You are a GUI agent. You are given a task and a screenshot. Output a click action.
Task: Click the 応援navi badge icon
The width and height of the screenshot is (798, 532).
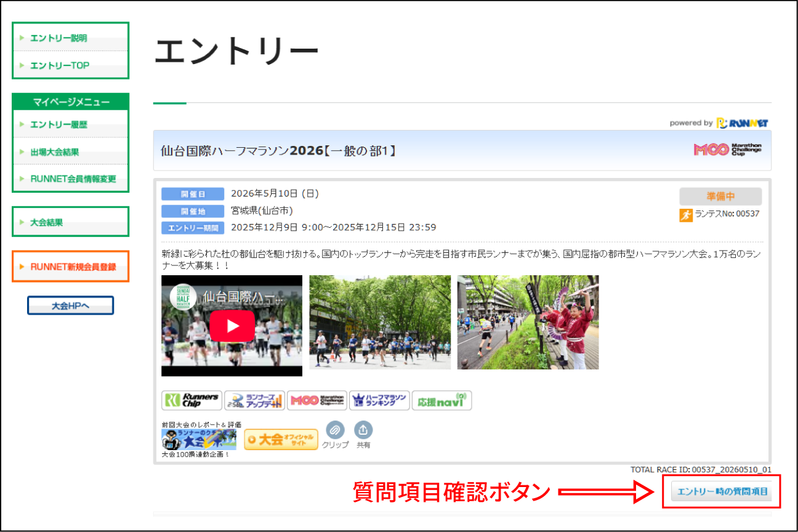[441, 400]
